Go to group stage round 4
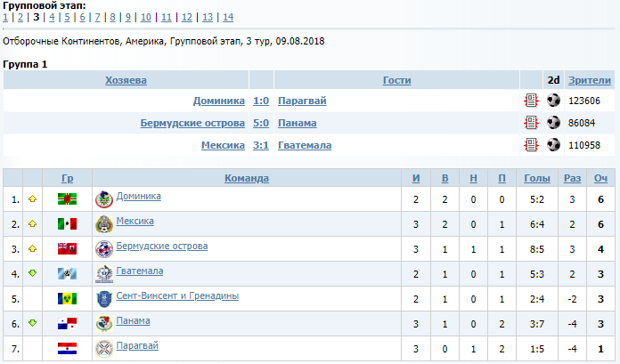 52,18
